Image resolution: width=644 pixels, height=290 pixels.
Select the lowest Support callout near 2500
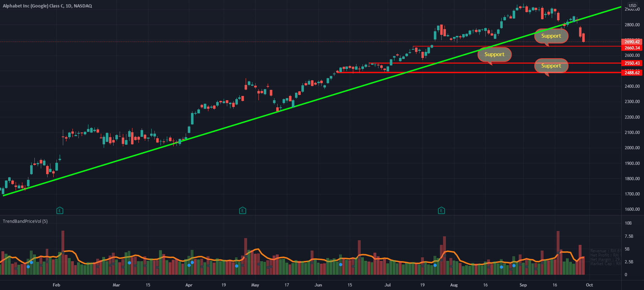(551, 66)
